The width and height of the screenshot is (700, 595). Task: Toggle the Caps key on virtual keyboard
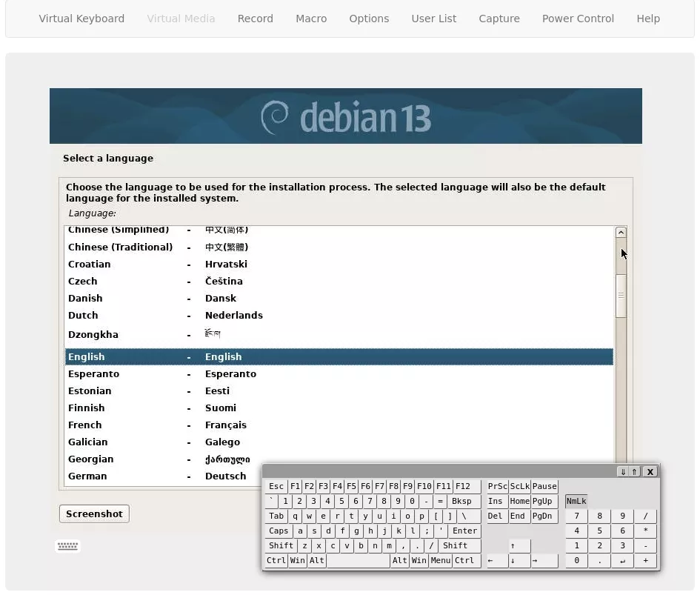pyautogui.click(x=279, y=531)
